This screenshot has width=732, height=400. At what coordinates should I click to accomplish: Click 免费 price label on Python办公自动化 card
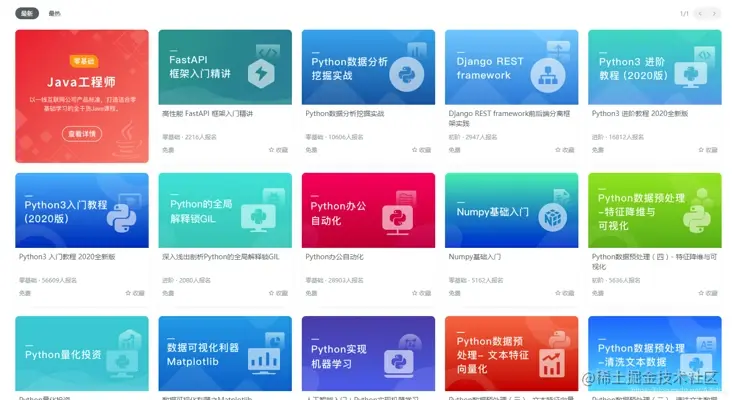pos(311,294)
